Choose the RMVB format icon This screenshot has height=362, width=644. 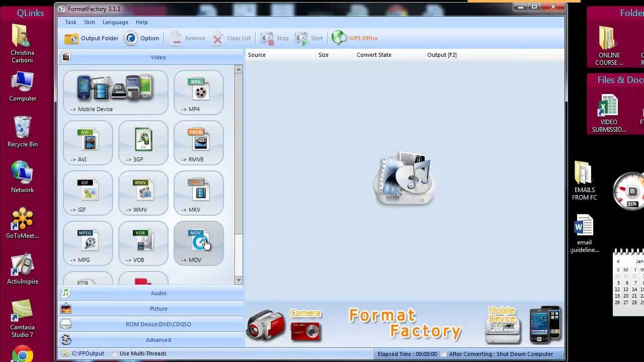point(199,143)
